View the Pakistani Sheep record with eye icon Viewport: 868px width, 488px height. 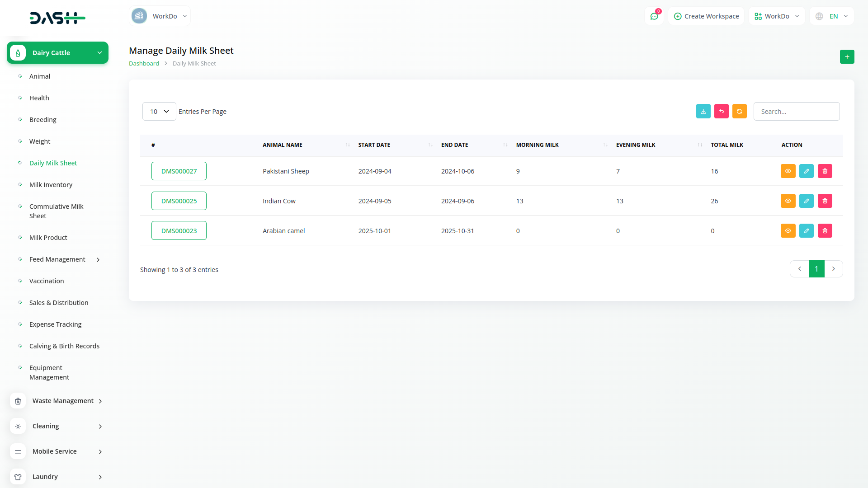[788, 171]
